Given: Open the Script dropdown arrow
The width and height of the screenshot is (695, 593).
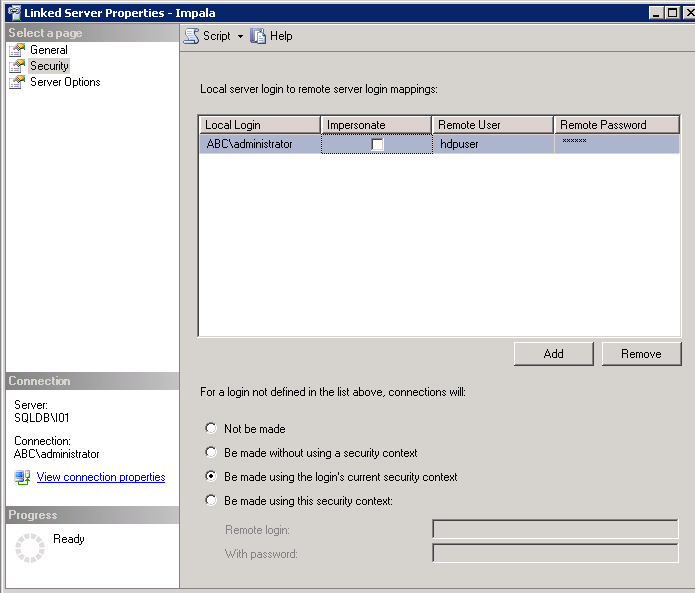Looking at the screenshot, I should point(240,36).
